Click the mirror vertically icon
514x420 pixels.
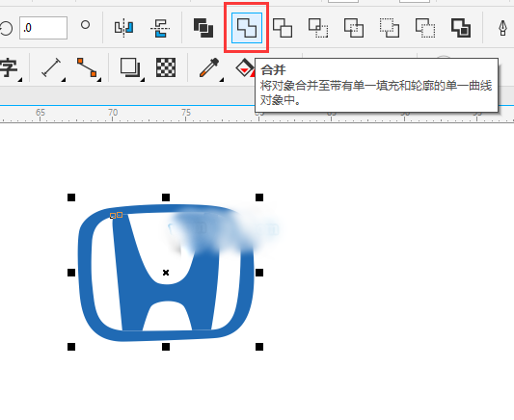160,28
